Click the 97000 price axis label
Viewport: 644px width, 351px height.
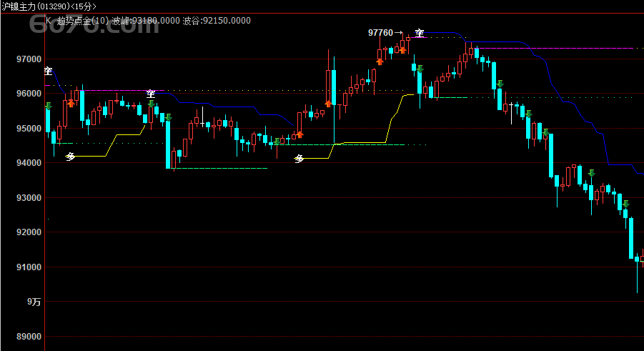pos(29,59)
